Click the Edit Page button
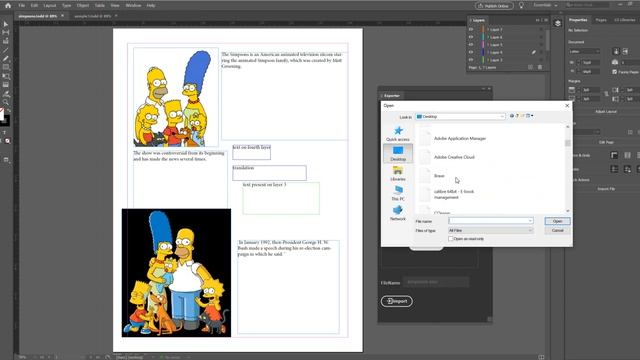The width and height of the screenshot is (640, 360). (x=606, y=142)
